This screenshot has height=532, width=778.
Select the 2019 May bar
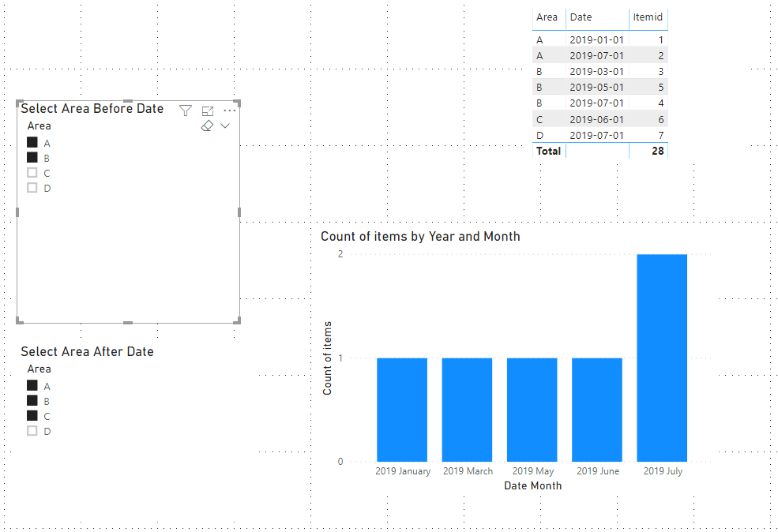pos(532,410)
